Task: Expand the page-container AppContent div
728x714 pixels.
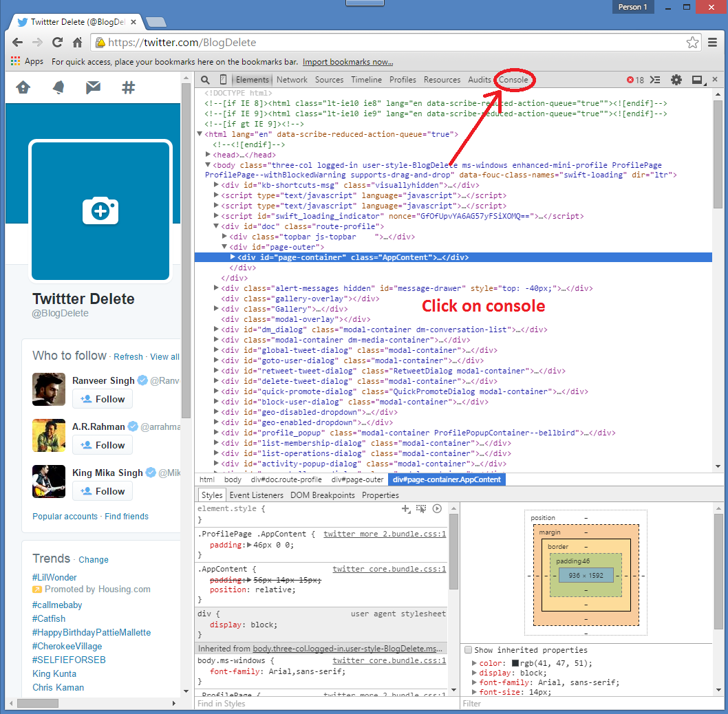Action: click(233, 257)
